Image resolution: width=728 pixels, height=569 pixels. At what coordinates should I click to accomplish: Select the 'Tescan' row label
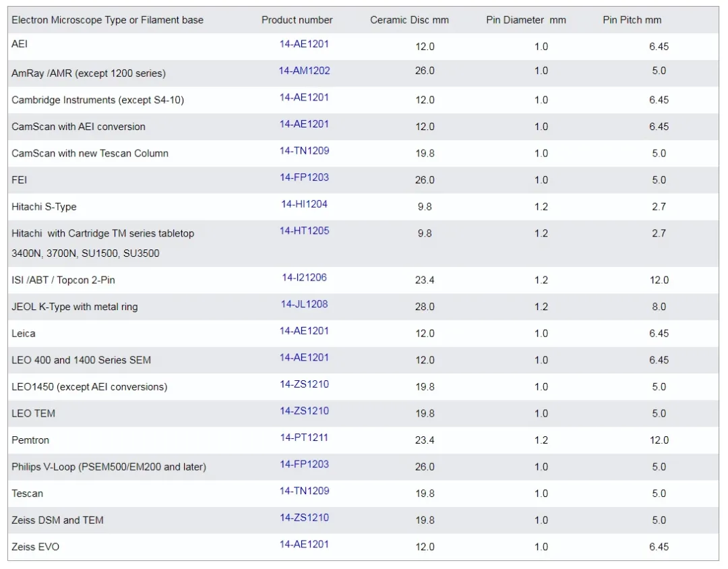click(28, 493)
